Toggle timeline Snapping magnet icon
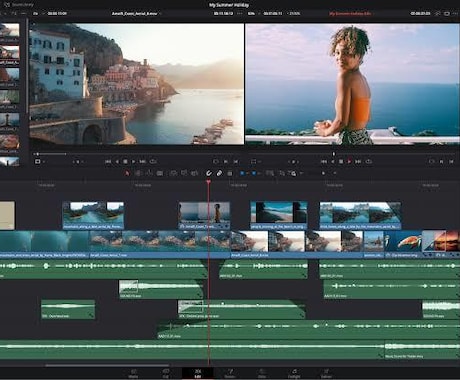 click(209, 173)
